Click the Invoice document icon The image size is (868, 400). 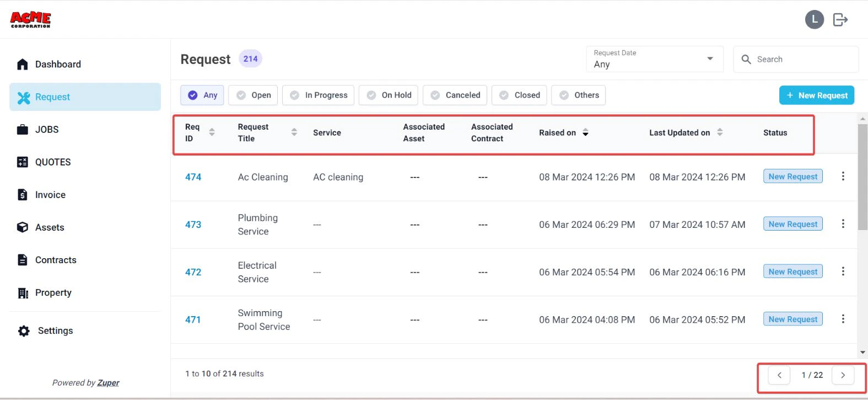pos(23,195)
